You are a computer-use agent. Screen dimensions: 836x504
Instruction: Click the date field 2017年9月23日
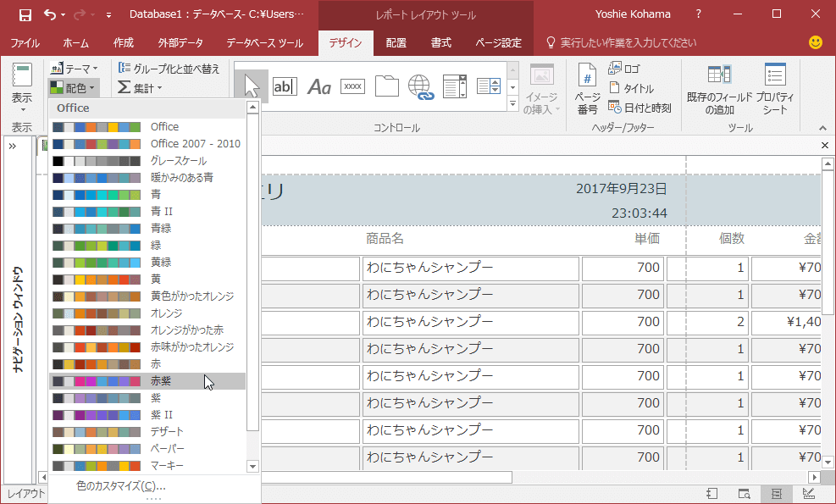[621, 188]
